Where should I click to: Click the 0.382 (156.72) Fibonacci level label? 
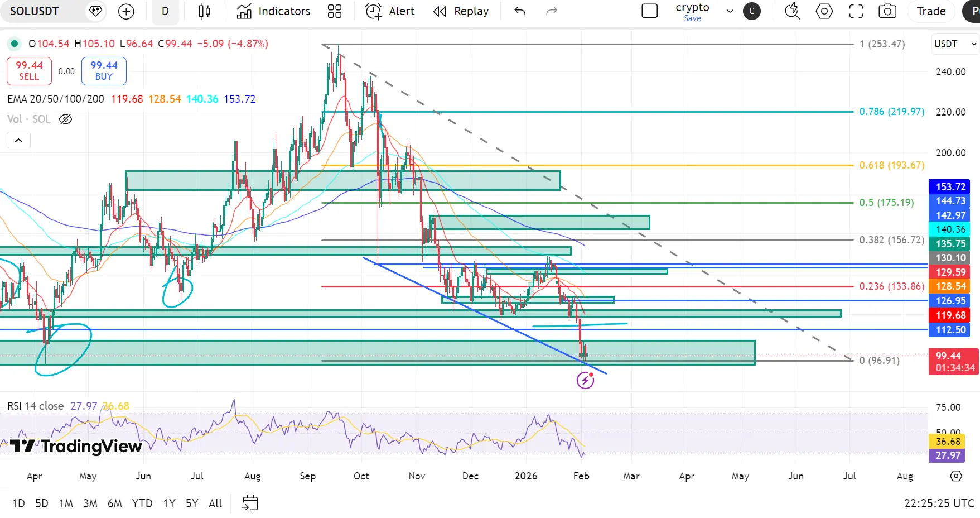(x=891, y=240)
